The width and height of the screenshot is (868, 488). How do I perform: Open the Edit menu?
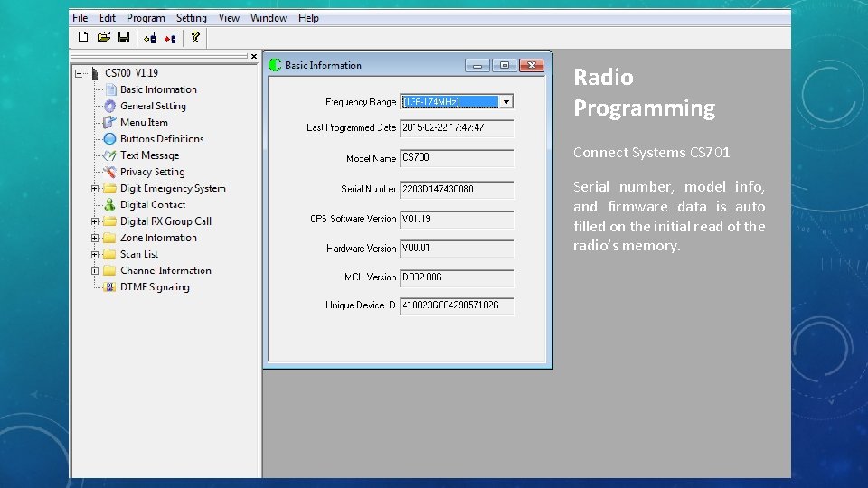[x=108, y=18]
